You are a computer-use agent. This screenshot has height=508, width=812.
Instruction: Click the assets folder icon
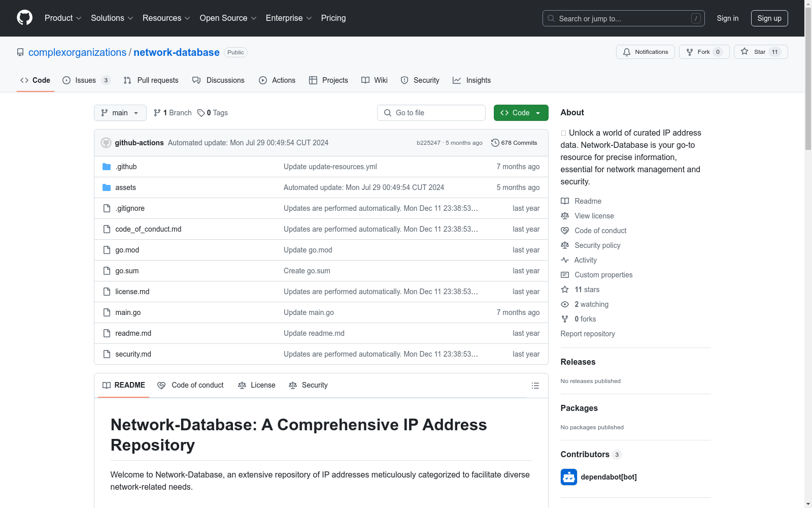coord(107,187)
